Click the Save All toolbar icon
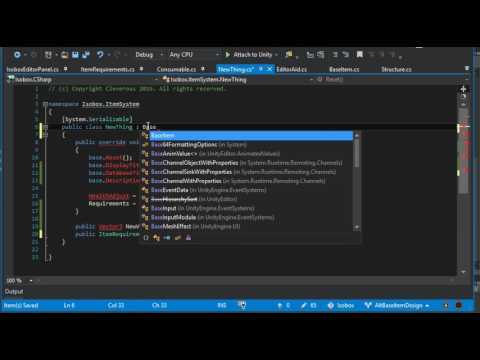The height and width of the screenshot is (360, 480). [x=86, y=55]
